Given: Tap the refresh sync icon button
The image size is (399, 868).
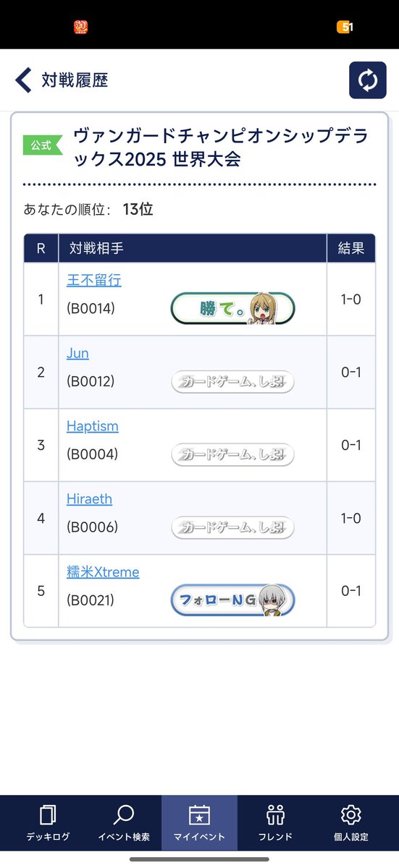Looking at the screenshot, I should [x=368, y=80].
